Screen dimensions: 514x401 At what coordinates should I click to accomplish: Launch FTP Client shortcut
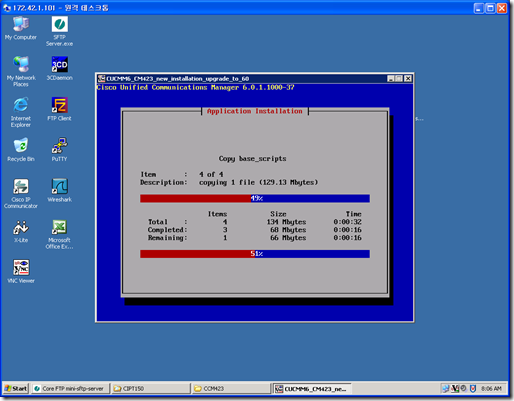59,109
